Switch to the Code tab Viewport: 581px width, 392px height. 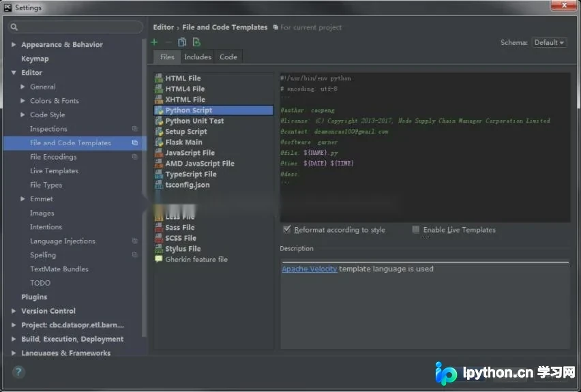(x=228, y=57)
